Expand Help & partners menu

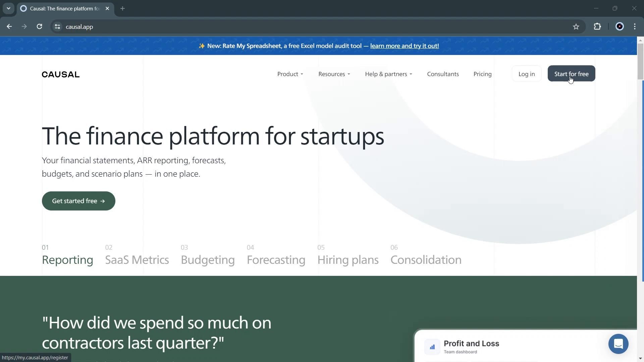(x=388, y=74)
